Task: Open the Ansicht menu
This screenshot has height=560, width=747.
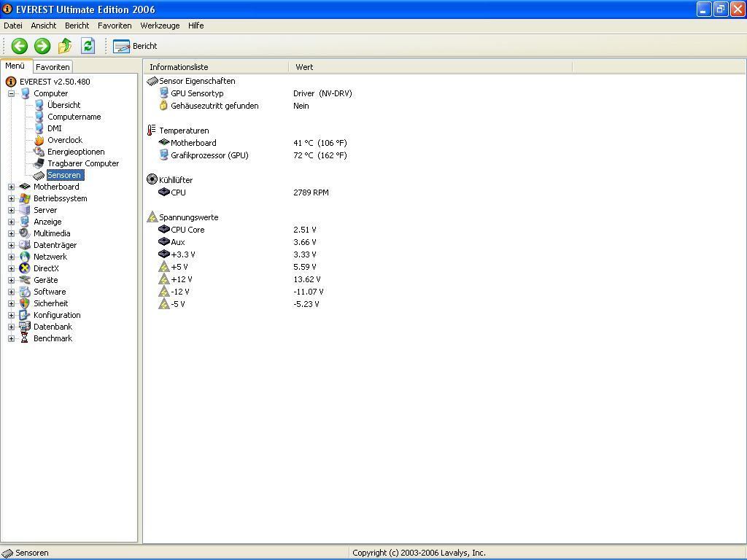Action: pyautogui.click(x=43, y=26)
